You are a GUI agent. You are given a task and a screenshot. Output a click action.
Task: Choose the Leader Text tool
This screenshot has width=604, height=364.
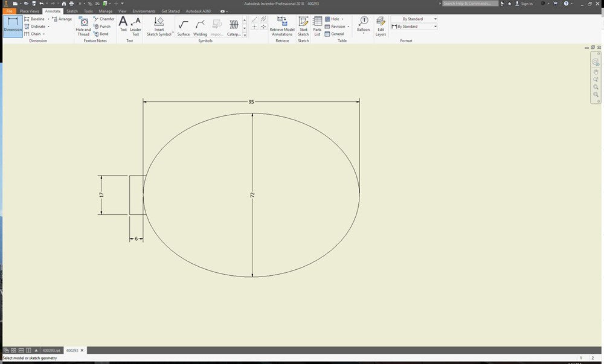click(x=135, y=26)
